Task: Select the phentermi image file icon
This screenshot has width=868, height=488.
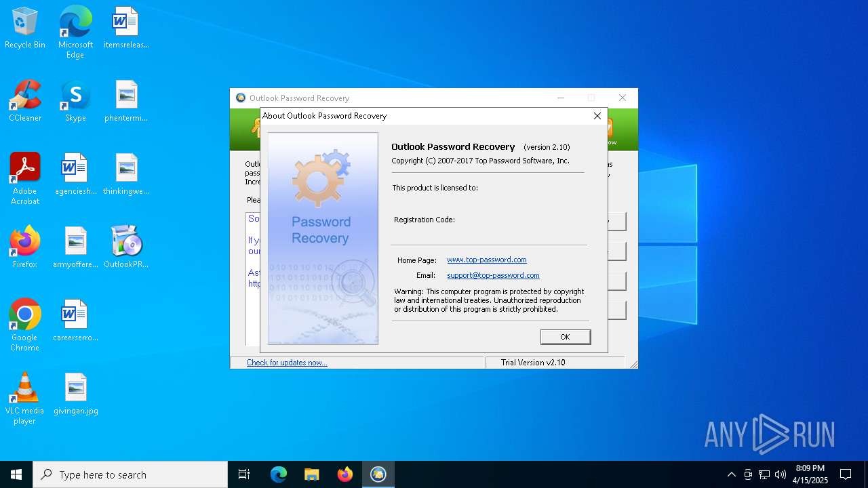Action: coord(126,102)
